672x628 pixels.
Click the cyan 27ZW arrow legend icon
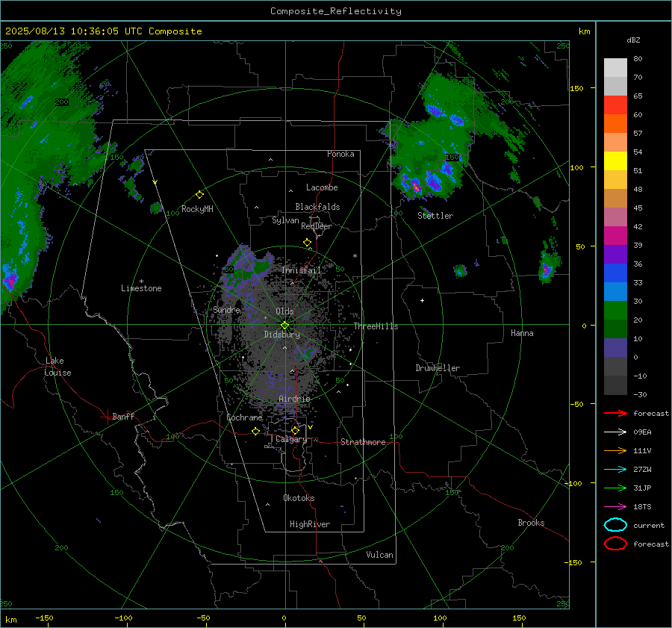[615, 470]
